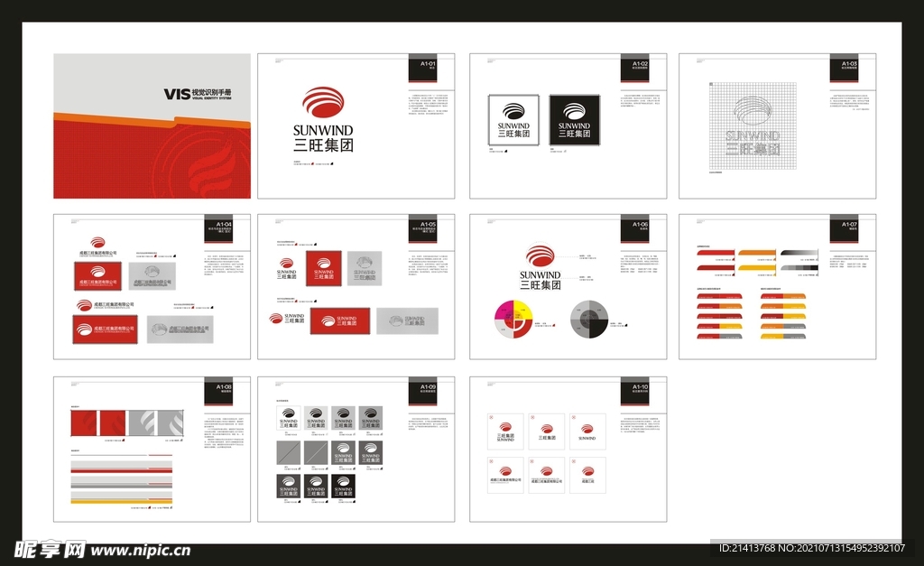Click the gray pattern strip on page A1-08

155,423
